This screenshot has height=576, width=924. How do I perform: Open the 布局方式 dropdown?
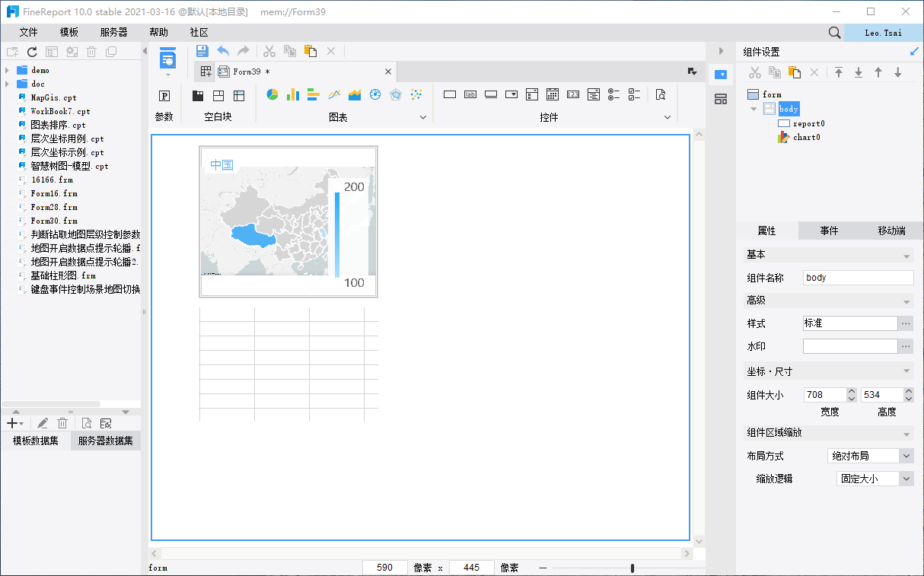(906, 456)
